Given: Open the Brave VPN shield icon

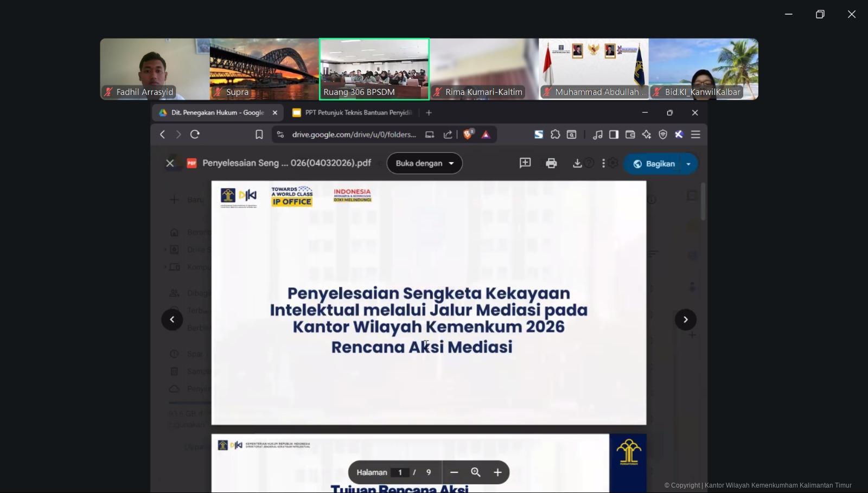Looking at the screenshot, I should pyautogui.click(x=663, y=135).
